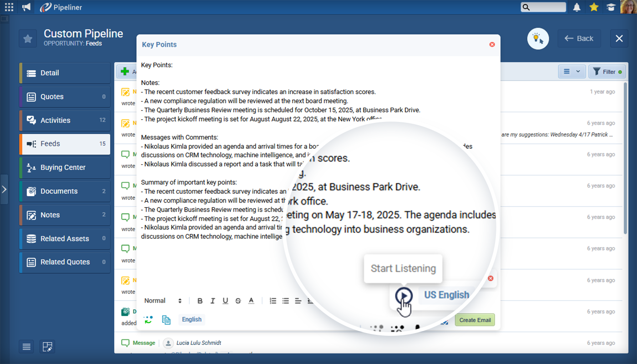Click the AI regenerate icon beside copy
The image size is (637, 364).
[x=148, y=319]
